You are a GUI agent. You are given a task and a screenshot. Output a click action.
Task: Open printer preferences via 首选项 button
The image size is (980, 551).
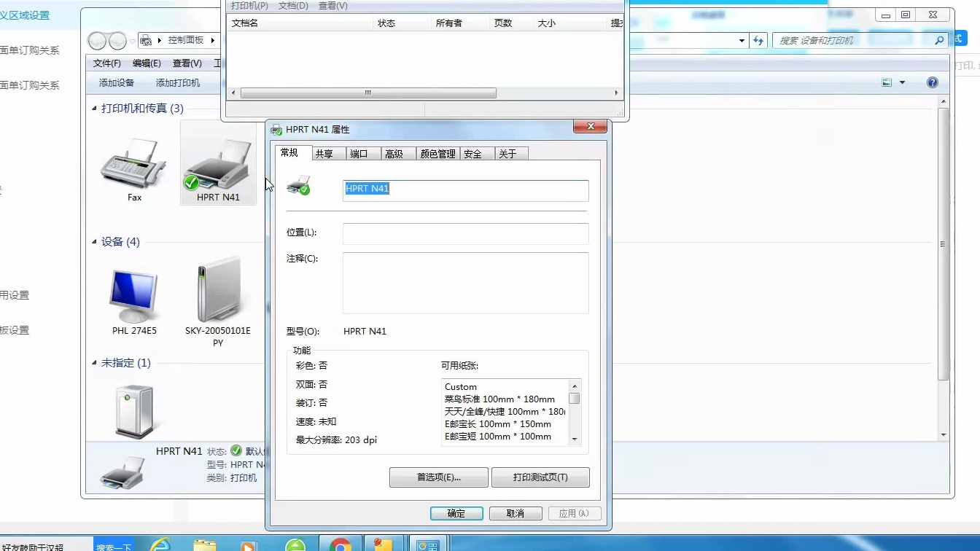click(x=438, y=477)
